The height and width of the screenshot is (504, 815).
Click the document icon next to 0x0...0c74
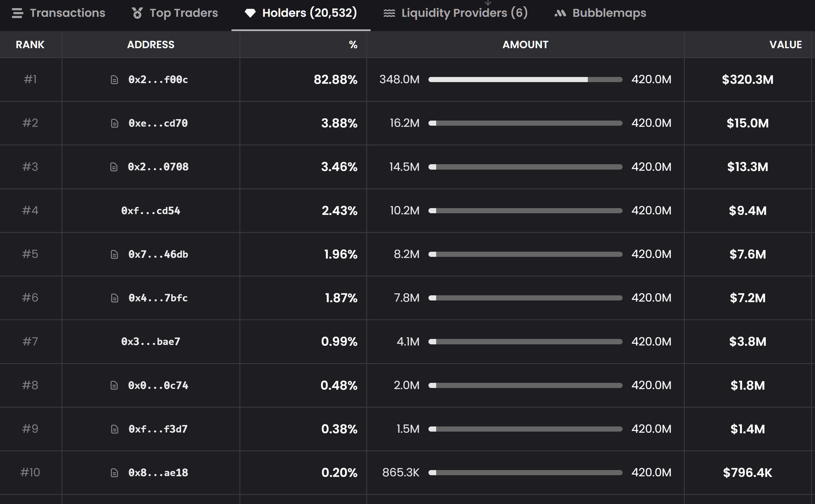(114, 385)
